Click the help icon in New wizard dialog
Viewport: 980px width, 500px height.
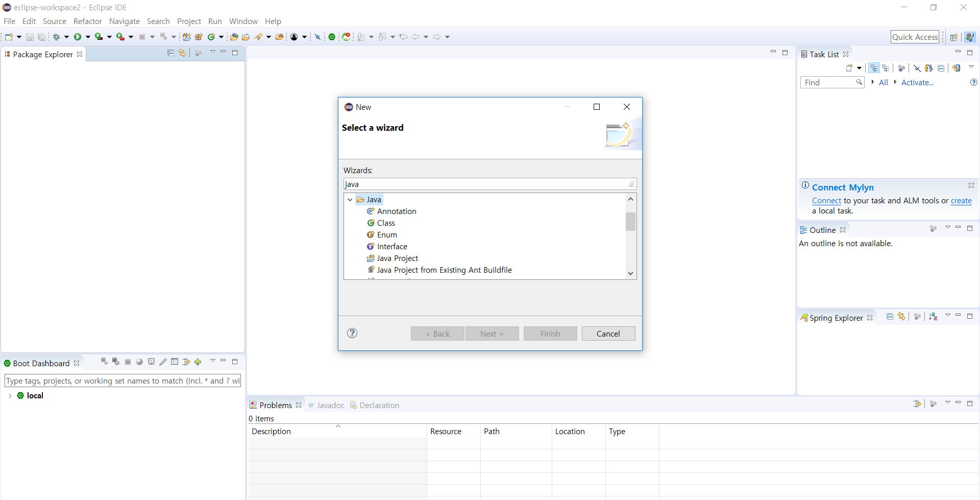click(x=352, y=333)
